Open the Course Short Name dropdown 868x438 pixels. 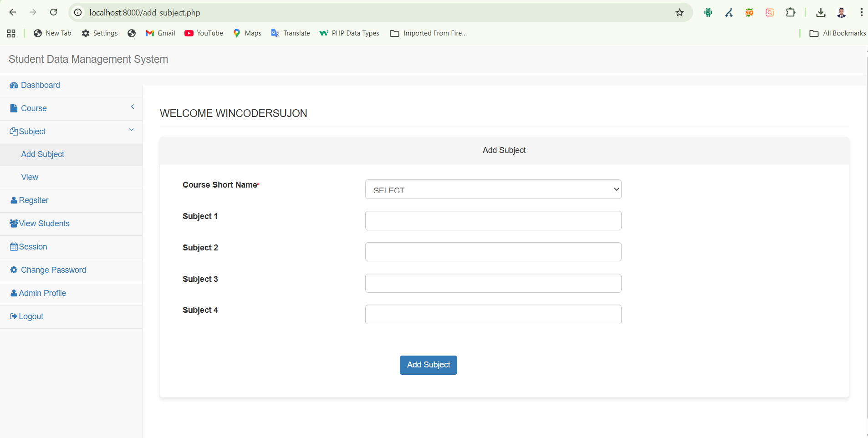click(x=493, y=189)
